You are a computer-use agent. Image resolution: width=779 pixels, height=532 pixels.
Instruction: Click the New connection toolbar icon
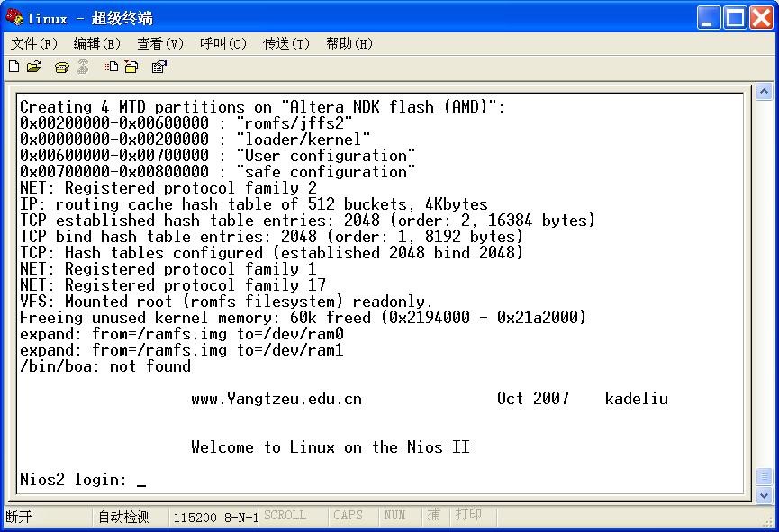tap(14, 67)
